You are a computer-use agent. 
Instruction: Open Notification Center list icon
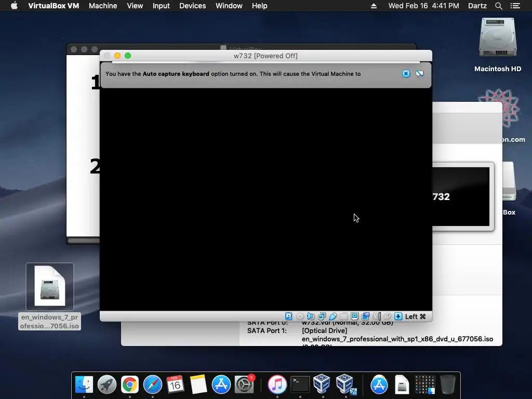tap(515, 6)
